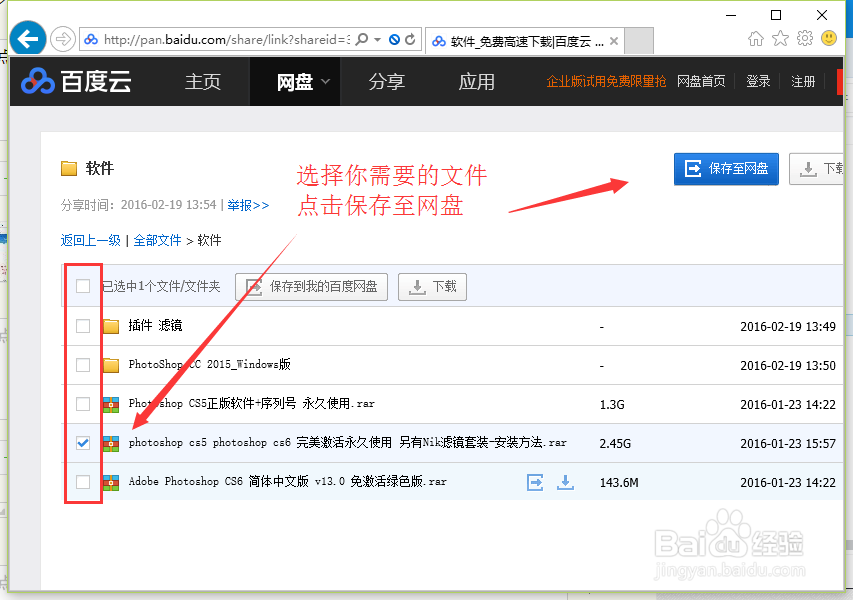Open the 插件 滤镜 folder name
The height and width of the screenshot is (600, 853).
(x=155, y=326)
